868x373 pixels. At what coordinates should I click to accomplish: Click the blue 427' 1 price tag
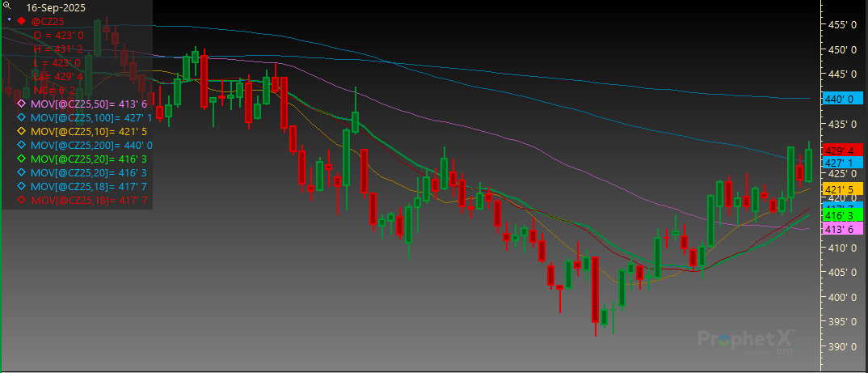[837, 163]
